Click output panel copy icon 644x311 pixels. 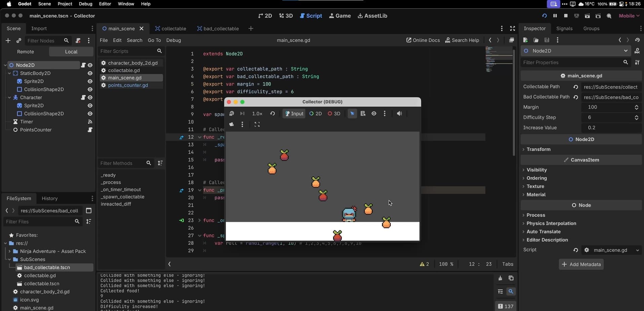pyautogui.click(x=511, y=278)
